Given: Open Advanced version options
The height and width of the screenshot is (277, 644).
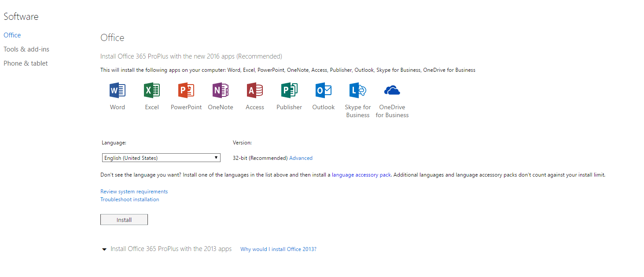Looking at the screenshot, I should click(x=301, y=158).
